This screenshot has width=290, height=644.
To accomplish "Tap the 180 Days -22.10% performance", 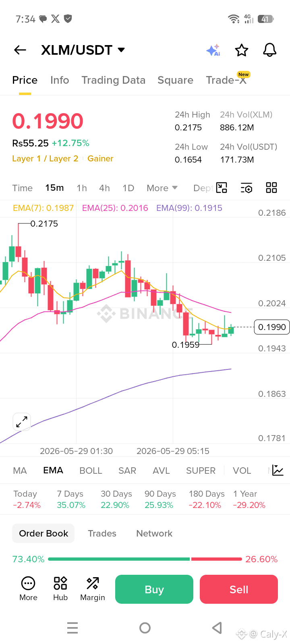I will tap(207, 500).
